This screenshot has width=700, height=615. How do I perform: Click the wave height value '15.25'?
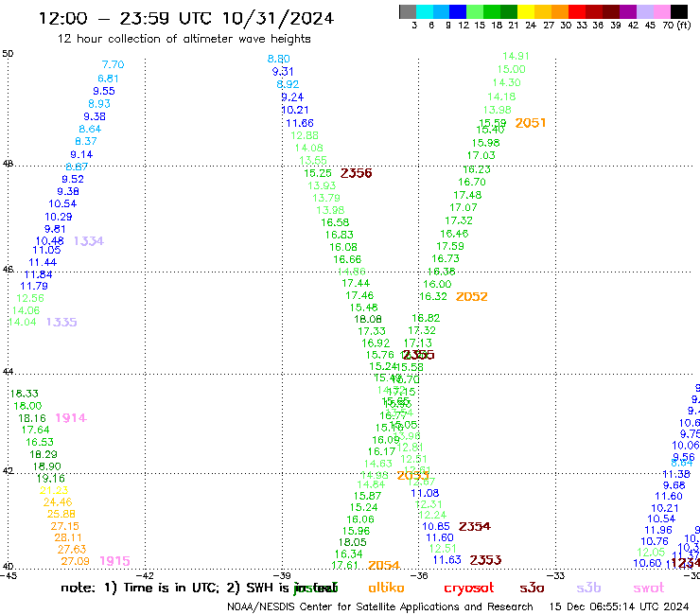pos(318,173)
